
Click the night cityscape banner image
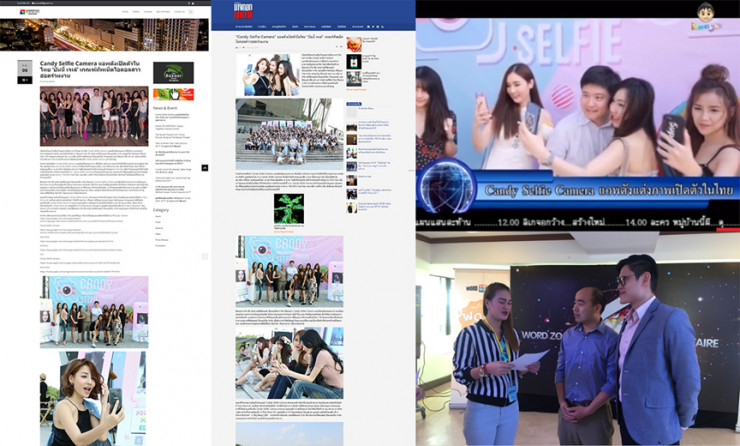(x=104, y=35)
